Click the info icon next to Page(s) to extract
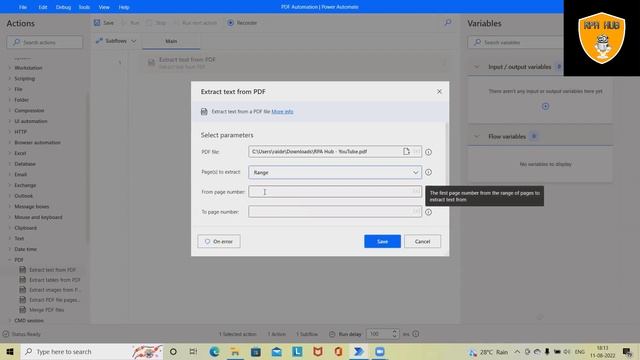 (x=428, y=172)
